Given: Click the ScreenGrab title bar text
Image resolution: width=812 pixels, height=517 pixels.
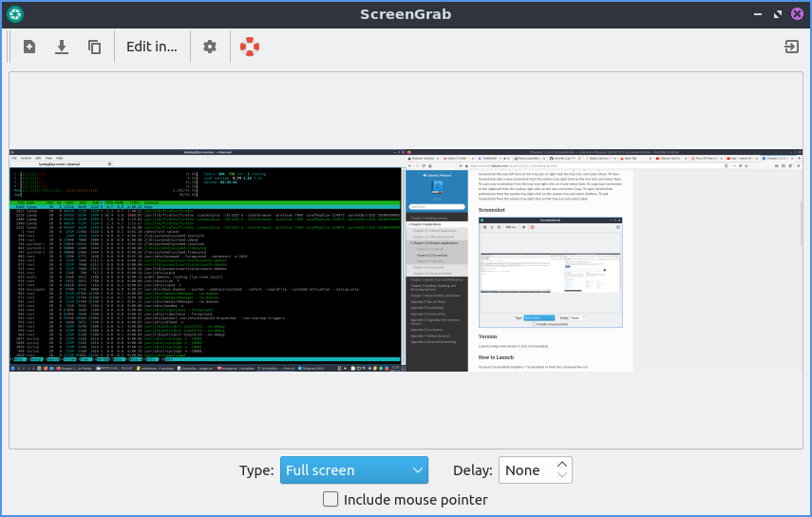Looking at the screenshot, I should 406,14.
